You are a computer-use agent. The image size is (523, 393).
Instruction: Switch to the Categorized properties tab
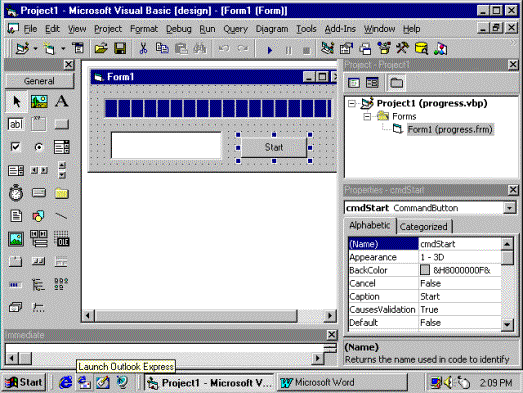tap(424, 227)
